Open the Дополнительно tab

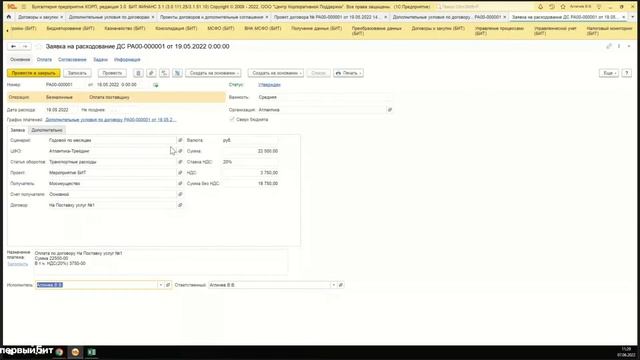[47, 130]
